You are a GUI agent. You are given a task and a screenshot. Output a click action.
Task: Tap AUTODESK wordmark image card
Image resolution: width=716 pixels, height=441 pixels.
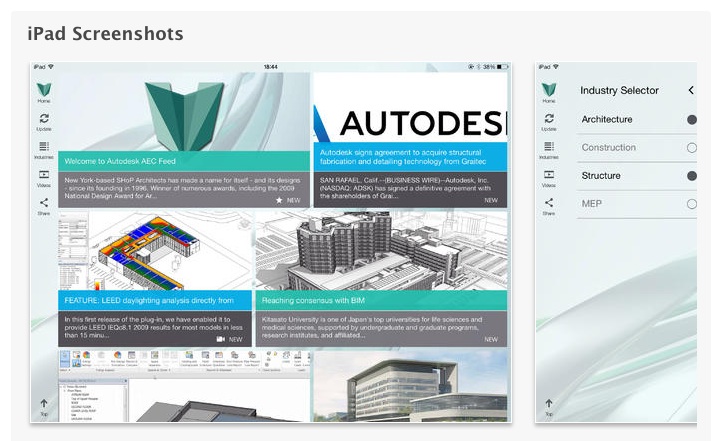[x=411, y=108]
